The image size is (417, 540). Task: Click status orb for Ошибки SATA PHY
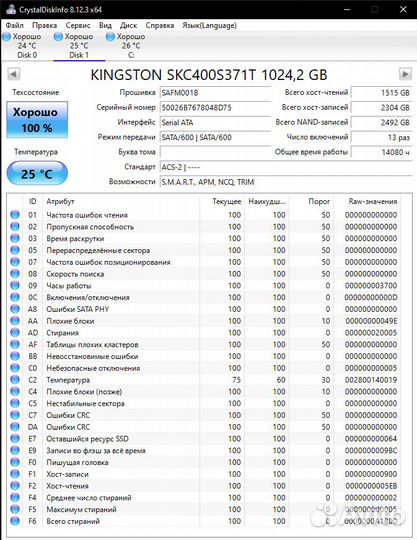click(x=15, y=309)
